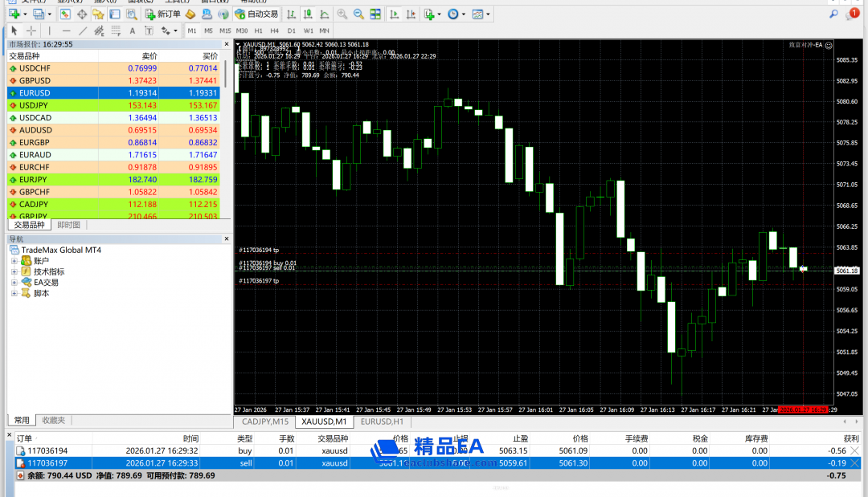868x497 pixels.
Task: Select the crosshair cursor tool
Action: pos(31,31)
